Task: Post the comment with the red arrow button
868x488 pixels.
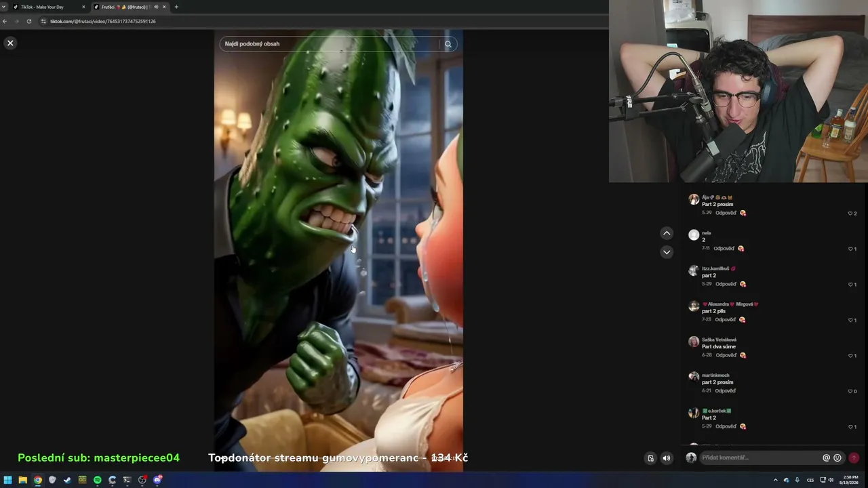Action: point(854,457)
